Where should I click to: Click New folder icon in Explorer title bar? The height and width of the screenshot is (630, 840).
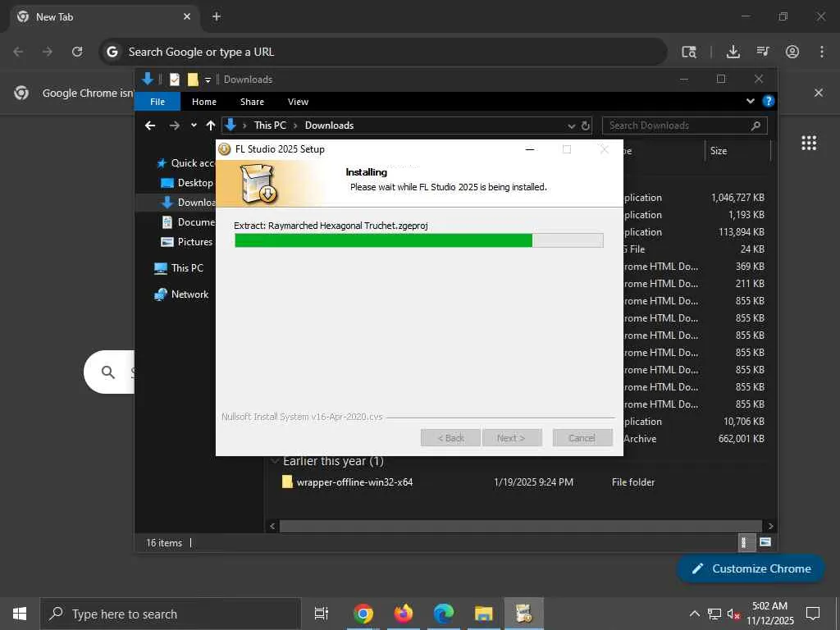pyautogui.click(x=193, y=80)
